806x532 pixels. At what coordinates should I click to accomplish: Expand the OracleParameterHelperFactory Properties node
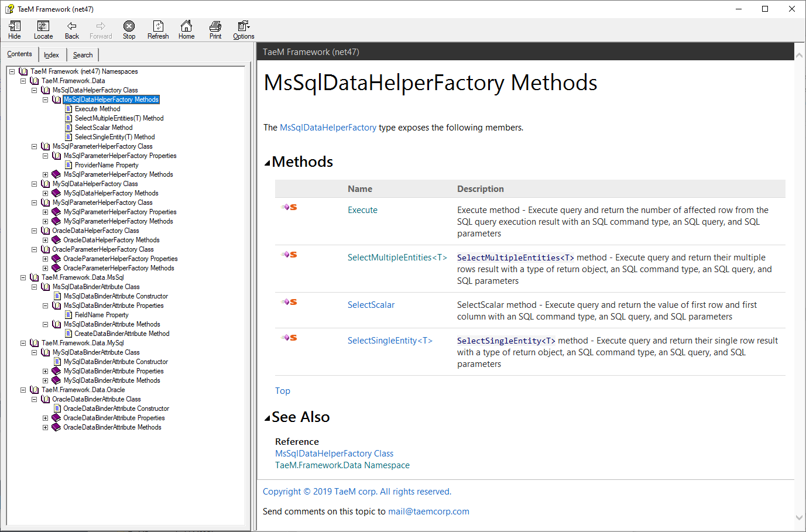pyautogui.click(x=45, y=259)
